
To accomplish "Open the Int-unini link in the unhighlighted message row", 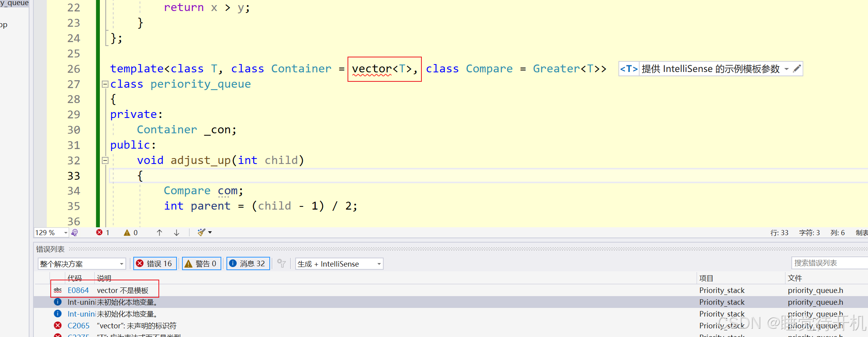I will (81, 314).
